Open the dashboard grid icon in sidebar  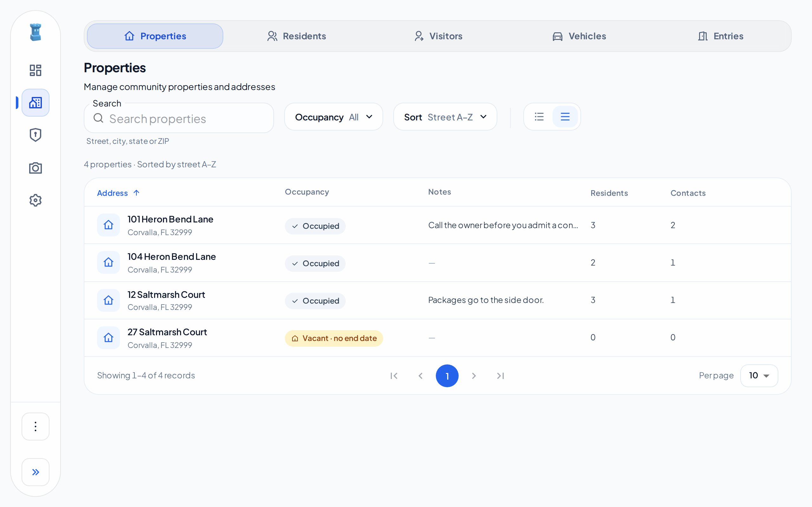(x=35, y=70)
